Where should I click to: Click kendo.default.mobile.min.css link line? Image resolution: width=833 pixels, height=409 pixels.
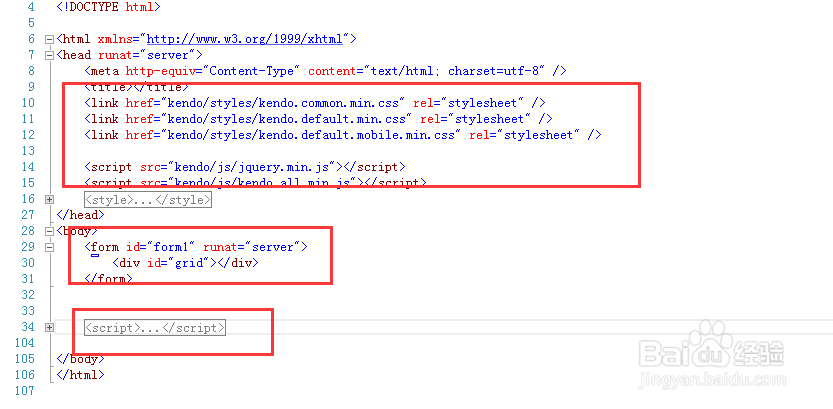(x=343, y=135)
